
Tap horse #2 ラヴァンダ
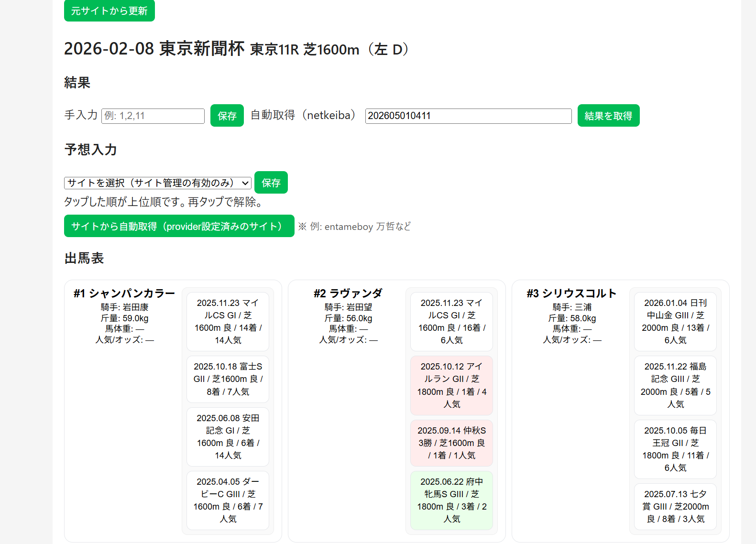(x=348, y=294)
